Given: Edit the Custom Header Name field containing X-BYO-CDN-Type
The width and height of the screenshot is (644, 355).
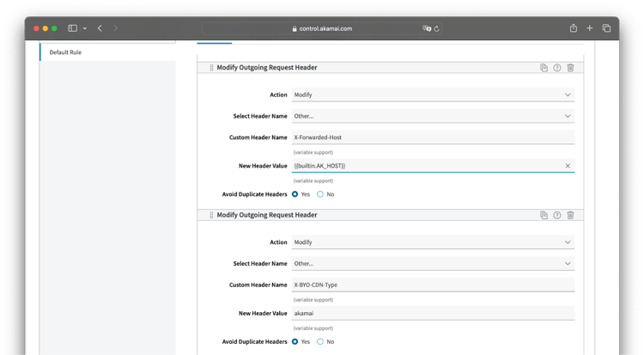Looking at the screenshot, I should tap(433, 285).
